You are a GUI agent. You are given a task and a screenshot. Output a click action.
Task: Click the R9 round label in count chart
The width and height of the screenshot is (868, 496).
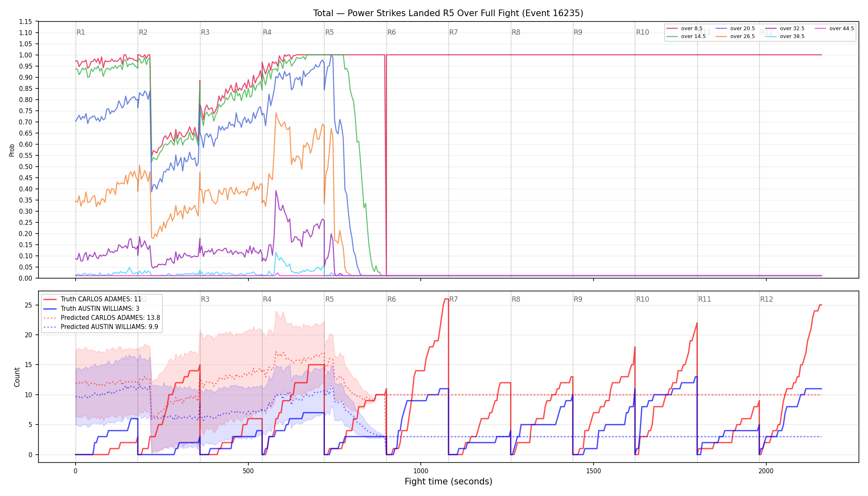tap(578, 299)
